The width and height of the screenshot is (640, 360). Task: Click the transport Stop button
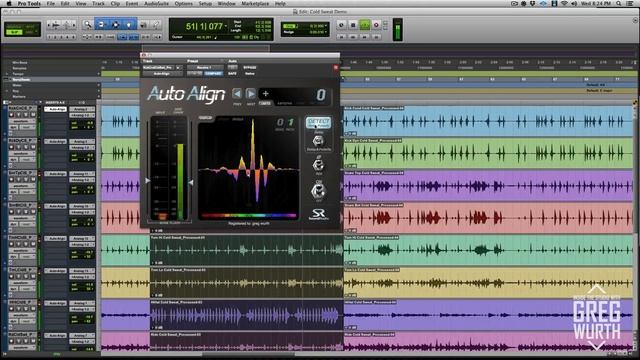pyautogui.click(x=353, y=25)
